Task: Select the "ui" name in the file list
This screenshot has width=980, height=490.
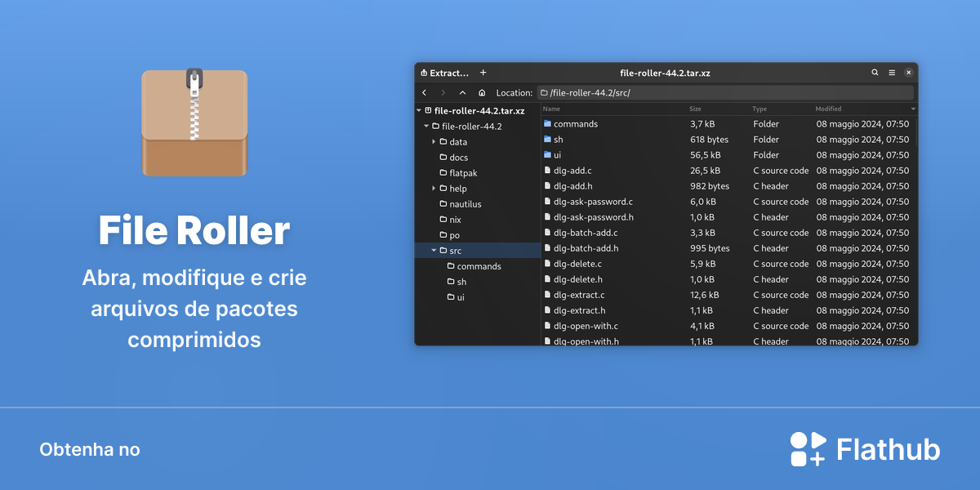Action: click(x=558, y=155)
